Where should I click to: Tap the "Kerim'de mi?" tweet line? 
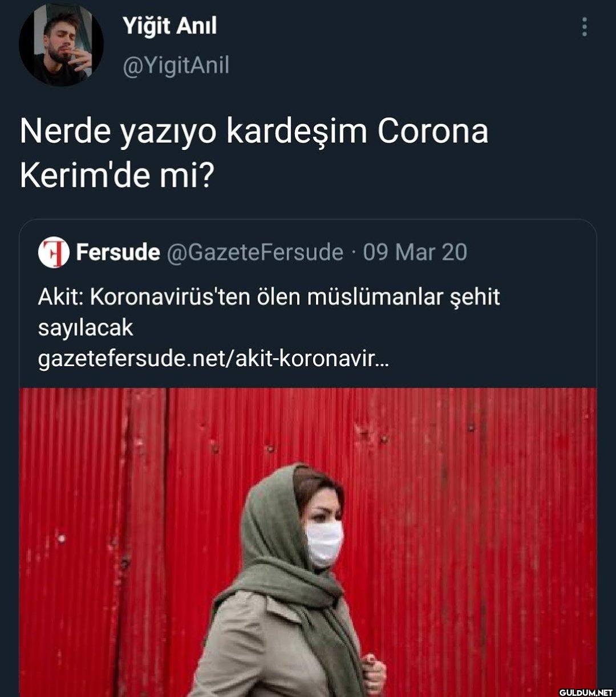point(116,176)
